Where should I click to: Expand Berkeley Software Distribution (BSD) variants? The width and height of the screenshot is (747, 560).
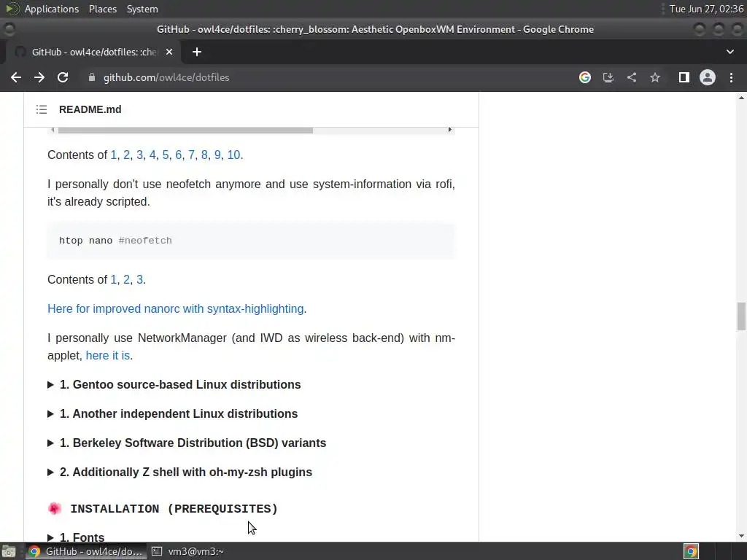coord(187,443)
